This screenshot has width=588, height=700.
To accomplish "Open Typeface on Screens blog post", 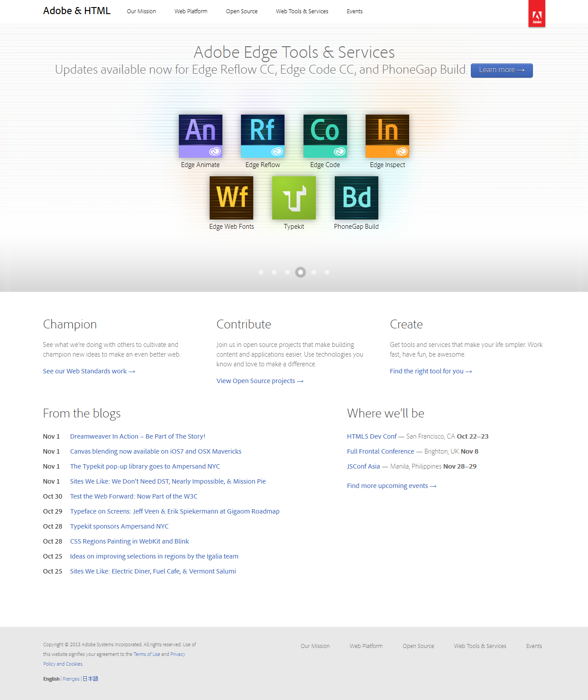I will coord(175,511).
